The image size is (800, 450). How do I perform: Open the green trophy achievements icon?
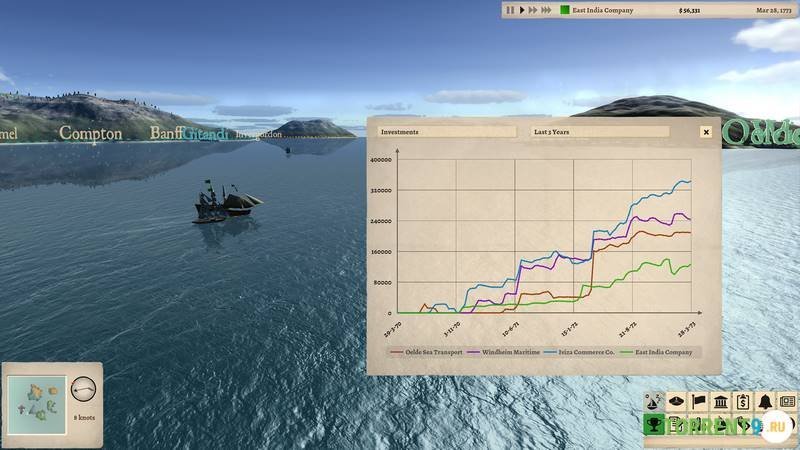653,426
